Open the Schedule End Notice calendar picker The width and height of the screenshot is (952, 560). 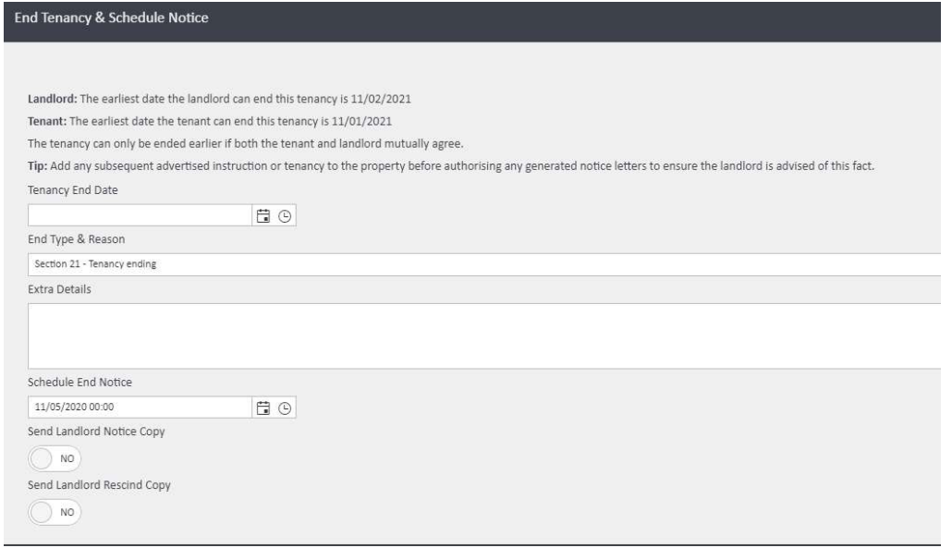pyautogui.click(x=262, y=407)
